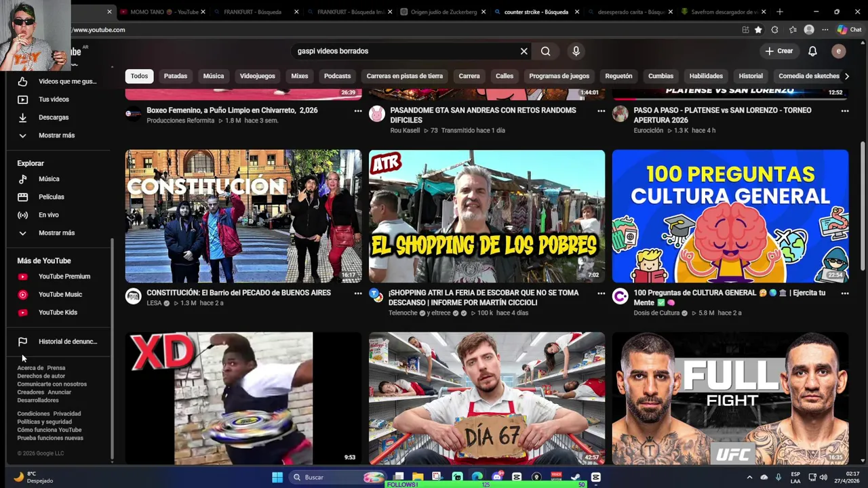Open the LESA channel link
The height and width of the screenshot is (488, 868).
point(154,303)
